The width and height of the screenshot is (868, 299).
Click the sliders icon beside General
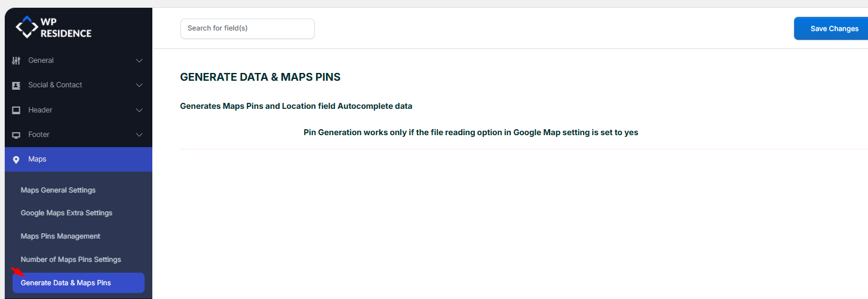[16, 60]
